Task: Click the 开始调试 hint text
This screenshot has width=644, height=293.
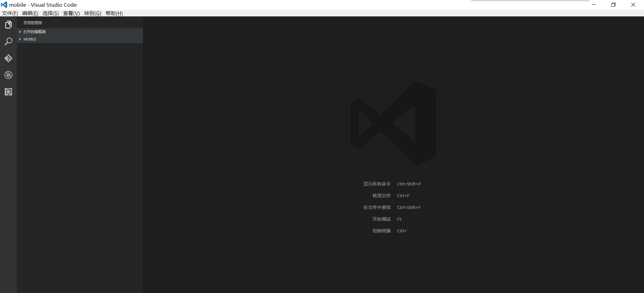Action: point(381,219)
